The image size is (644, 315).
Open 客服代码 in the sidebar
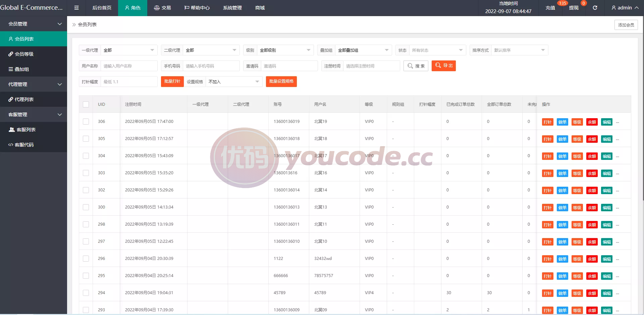[34, 145]
